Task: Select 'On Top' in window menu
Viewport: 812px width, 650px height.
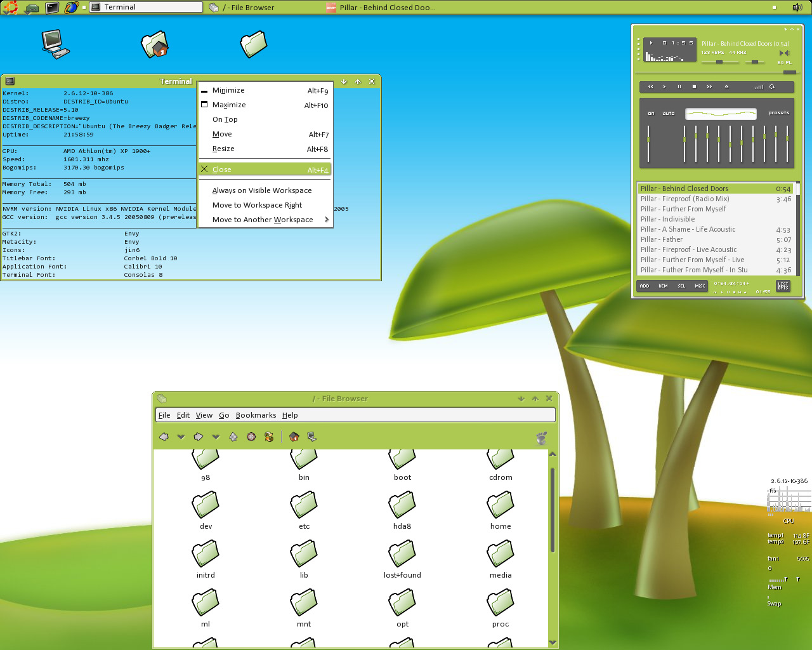Action: click(266, 119)
